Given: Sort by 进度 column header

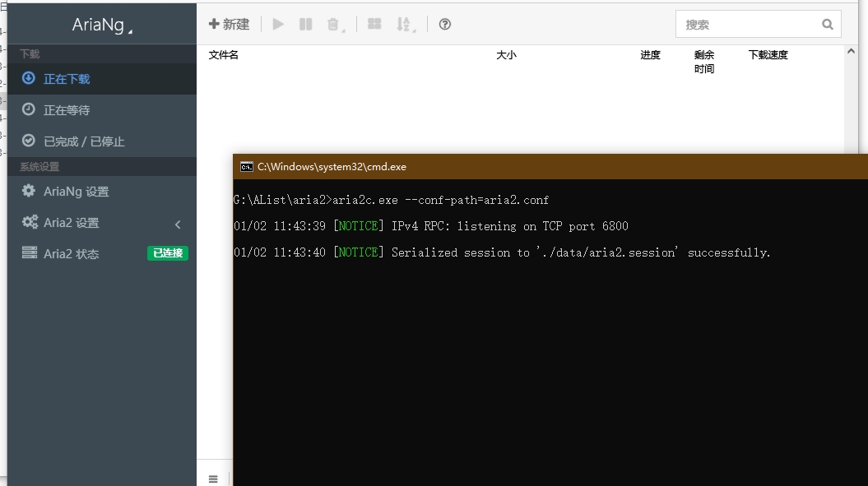Looking at the screenshot, I should 651,55.
